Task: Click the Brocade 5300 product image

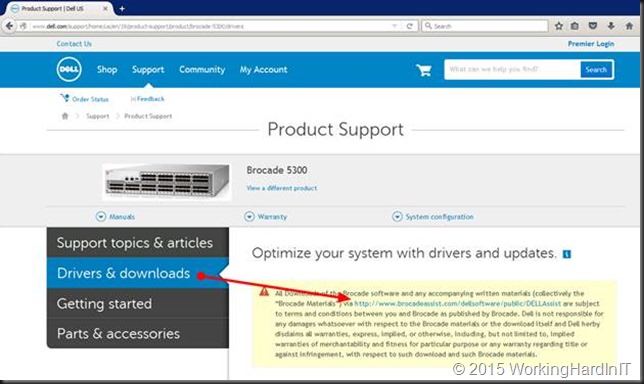Action: point(166,182)
